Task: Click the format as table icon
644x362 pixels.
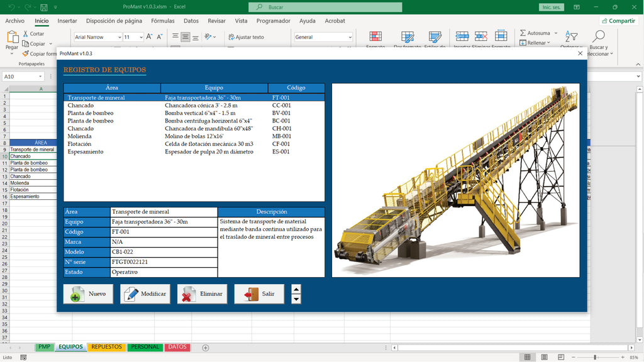Action: [x=408, y=36]
